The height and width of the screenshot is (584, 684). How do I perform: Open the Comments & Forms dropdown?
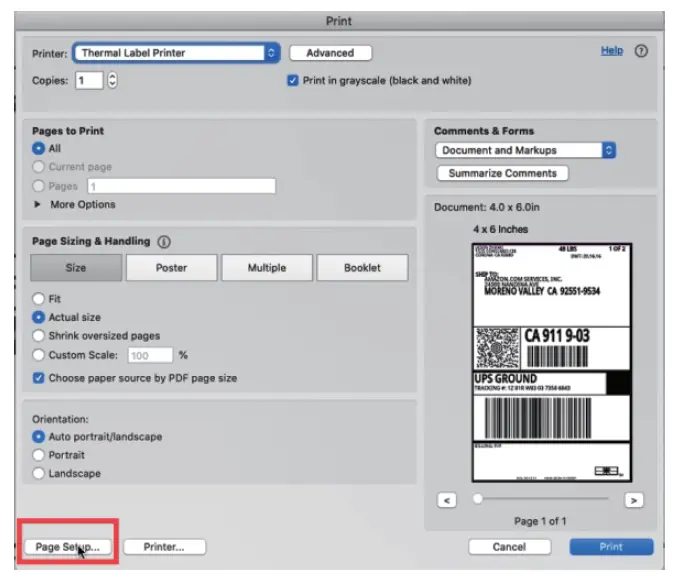pyautogui.click(x=525, y=150)
